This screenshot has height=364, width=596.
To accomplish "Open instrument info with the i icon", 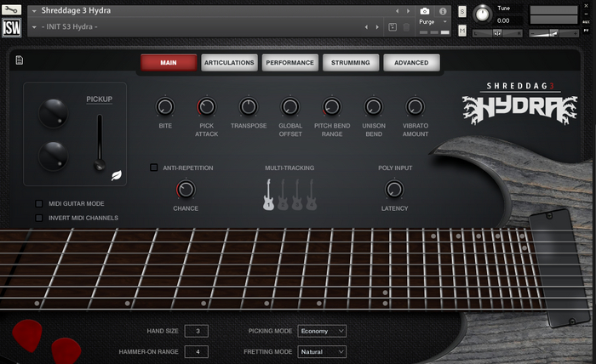I will tap(443, 11).
